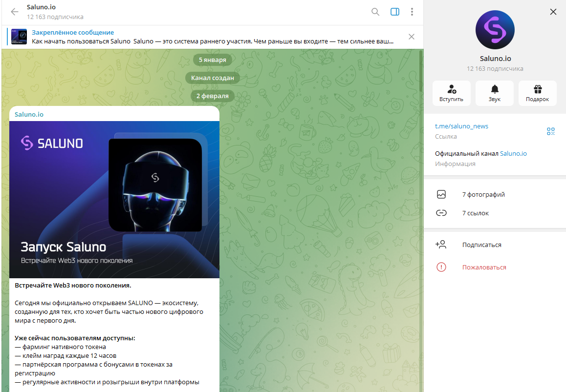Click text 'Встречайте Web3 нового поколения.'
Screen dimensions: 566x392
tap(73, 286)
